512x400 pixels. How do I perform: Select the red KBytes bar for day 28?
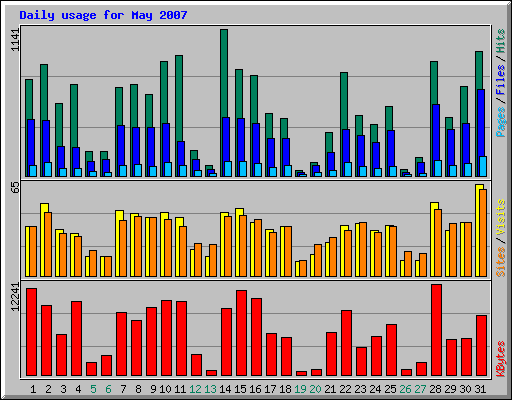tap(436, 330)
